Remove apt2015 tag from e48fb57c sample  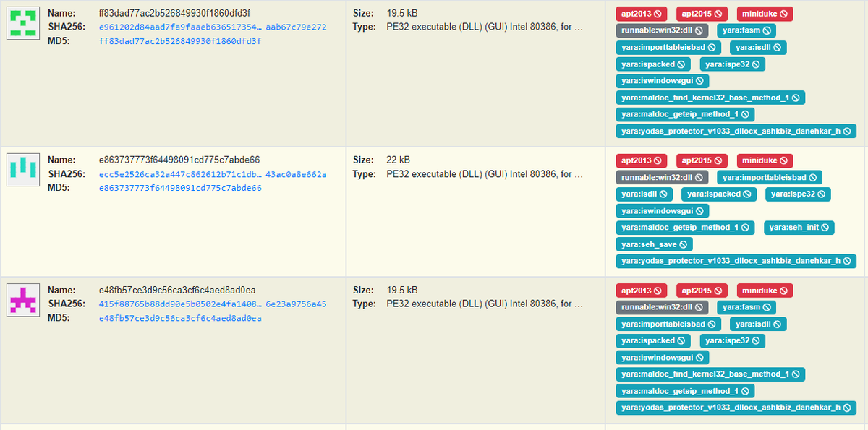(720, 291)
